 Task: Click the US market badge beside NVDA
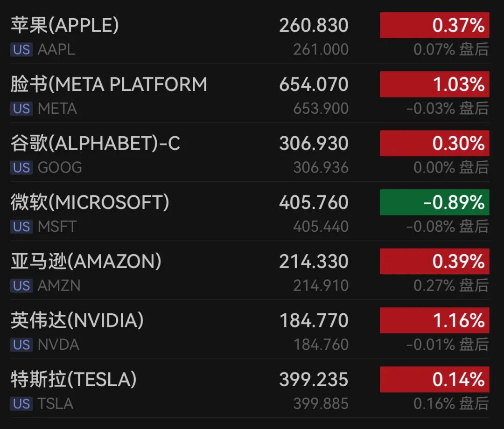[21, 345]
